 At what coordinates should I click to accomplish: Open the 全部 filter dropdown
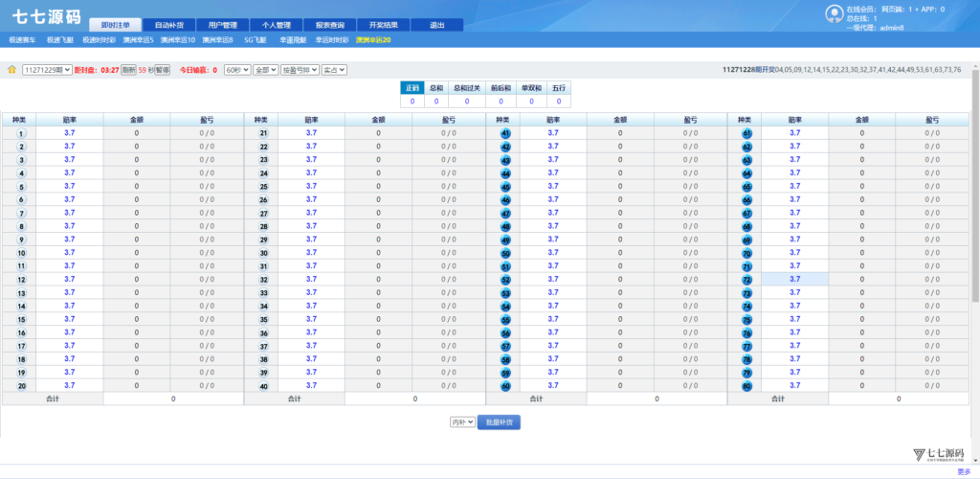(266, 70)
